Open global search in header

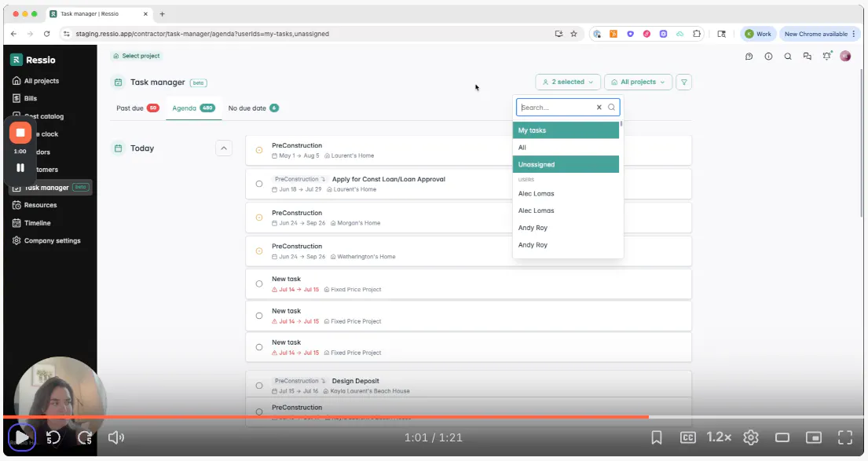click(x=788, y=57)
